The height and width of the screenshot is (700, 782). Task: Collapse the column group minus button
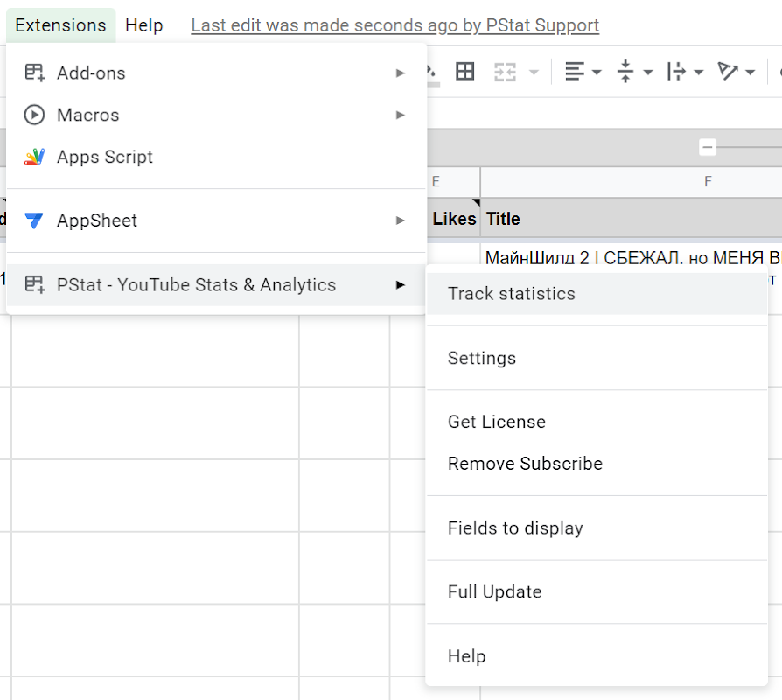(x=707, y=147)
